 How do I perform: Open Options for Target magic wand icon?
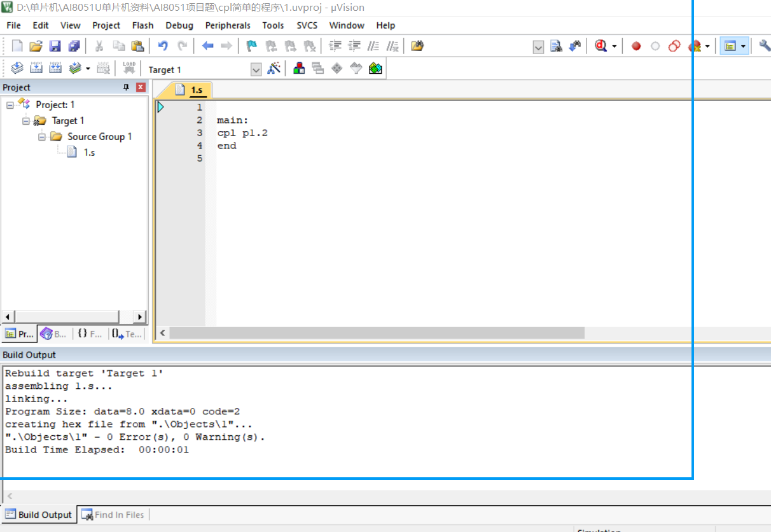pyautogui.click(x=274, y=69)
